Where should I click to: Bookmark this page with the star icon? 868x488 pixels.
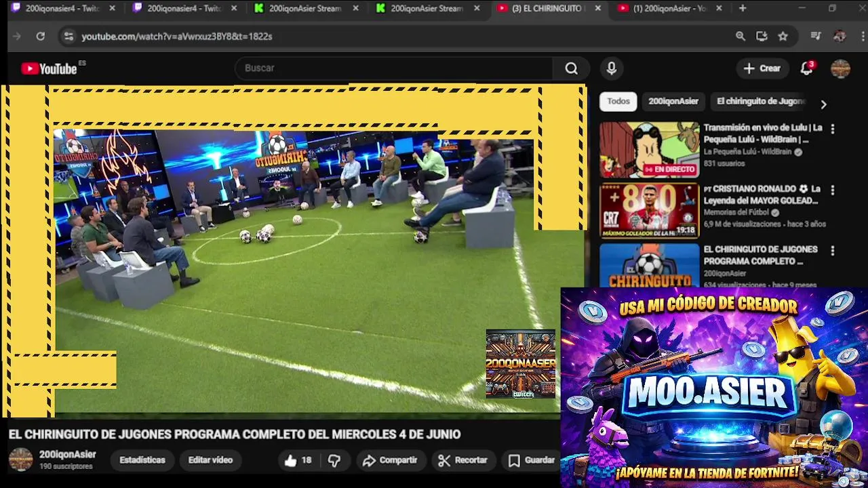(783, 37)
